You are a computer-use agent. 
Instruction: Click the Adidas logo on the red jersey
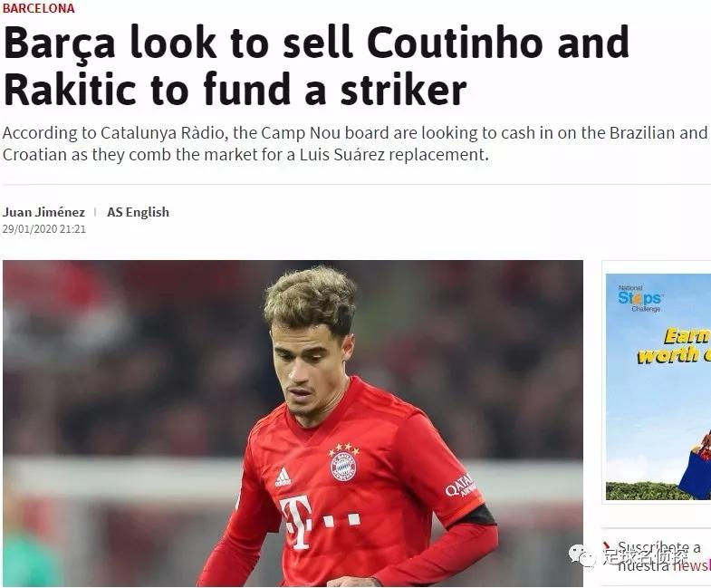point(283,477)
